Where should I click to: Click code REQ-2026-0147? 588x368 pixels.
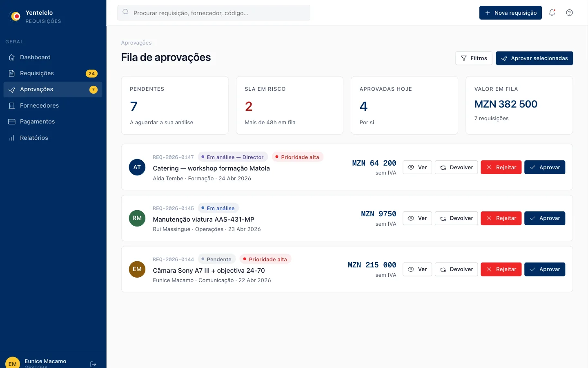click(x=173, y=157)
